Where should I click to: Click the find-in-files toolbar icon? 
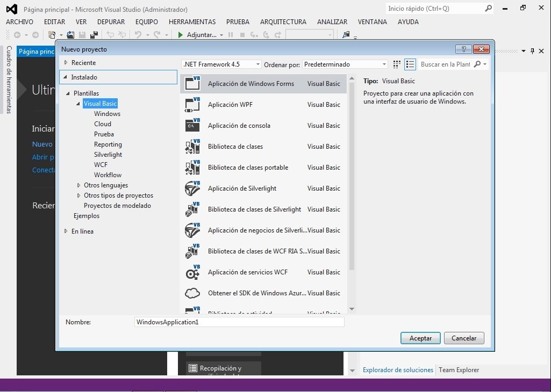coord(346,34)
